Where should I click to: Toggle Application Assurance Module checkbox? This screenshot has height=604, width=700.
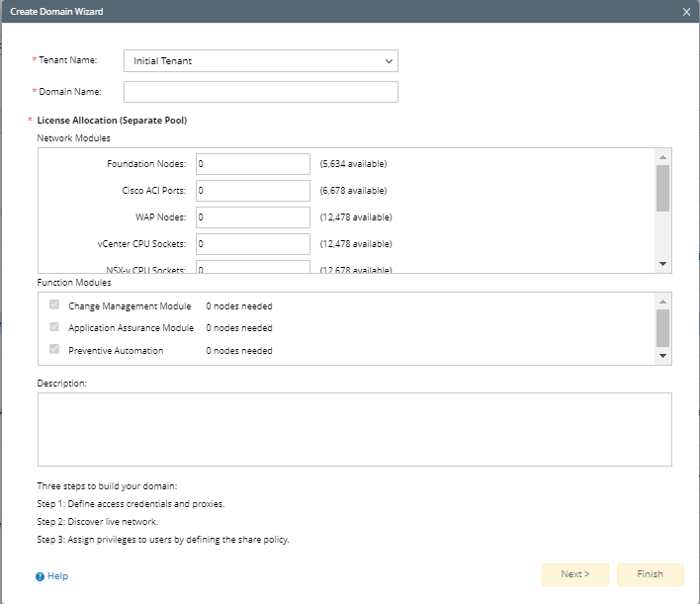pos(54,328)
